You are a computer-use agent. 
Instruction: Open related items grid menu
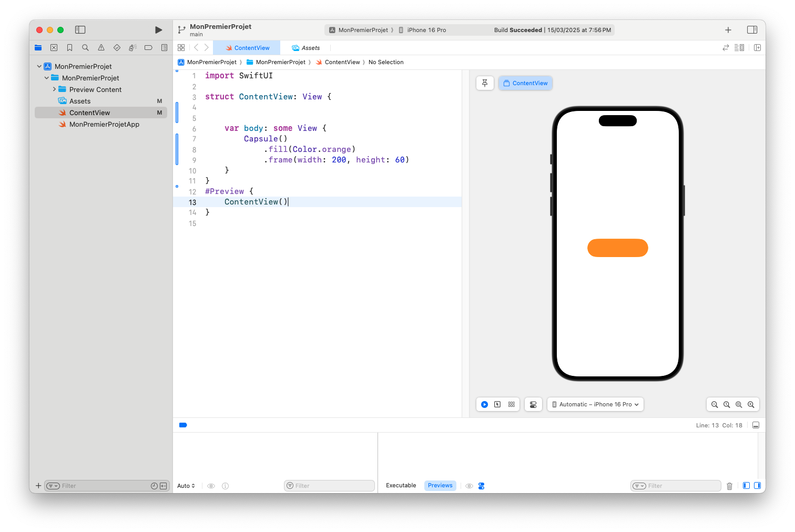(181, 48)
